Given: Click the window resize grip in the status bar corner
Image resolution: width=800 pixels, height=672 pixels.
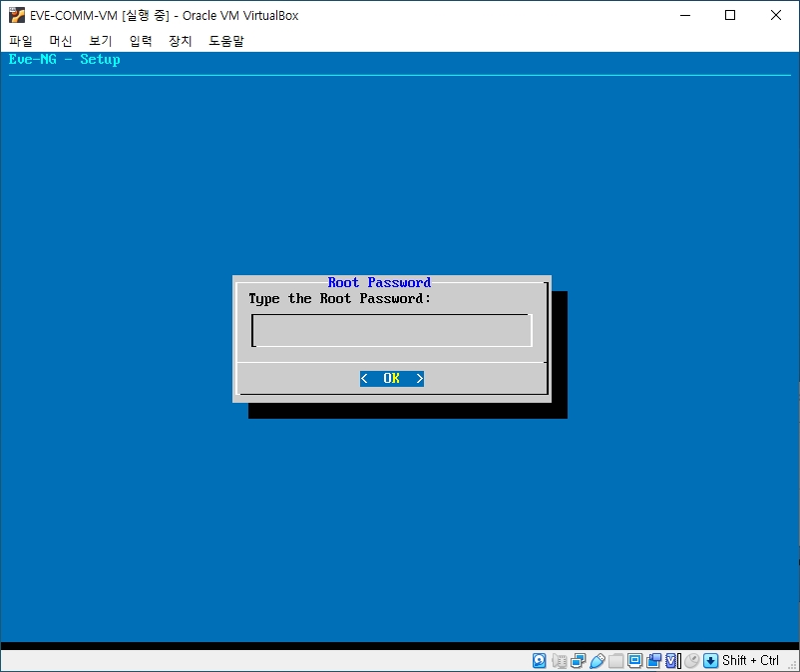Looking at the screenshot, I should [793, 665].
